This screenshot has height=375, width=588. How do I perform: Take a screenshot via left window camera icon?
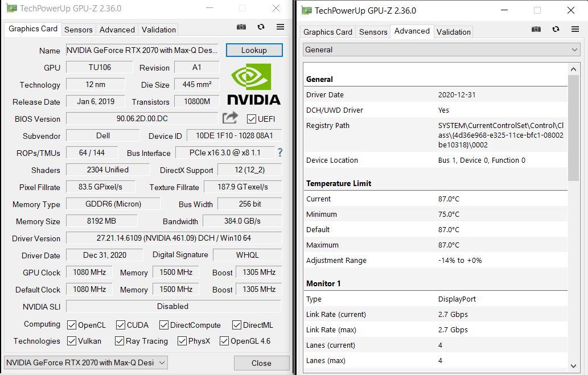tap(241, 27)
